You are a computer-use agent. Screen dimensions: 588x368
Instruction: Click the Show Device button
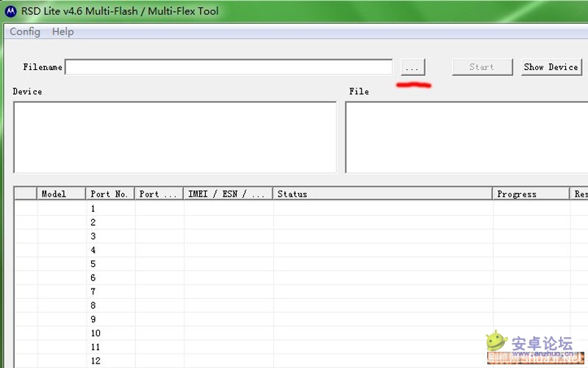click(x=551, y=67)
